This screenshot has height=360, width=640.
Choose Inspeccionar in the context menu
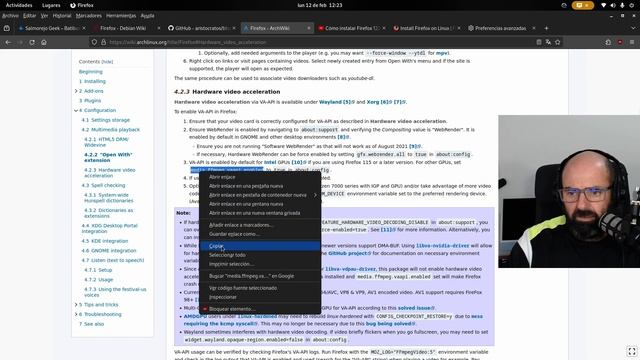click(260, 297)
